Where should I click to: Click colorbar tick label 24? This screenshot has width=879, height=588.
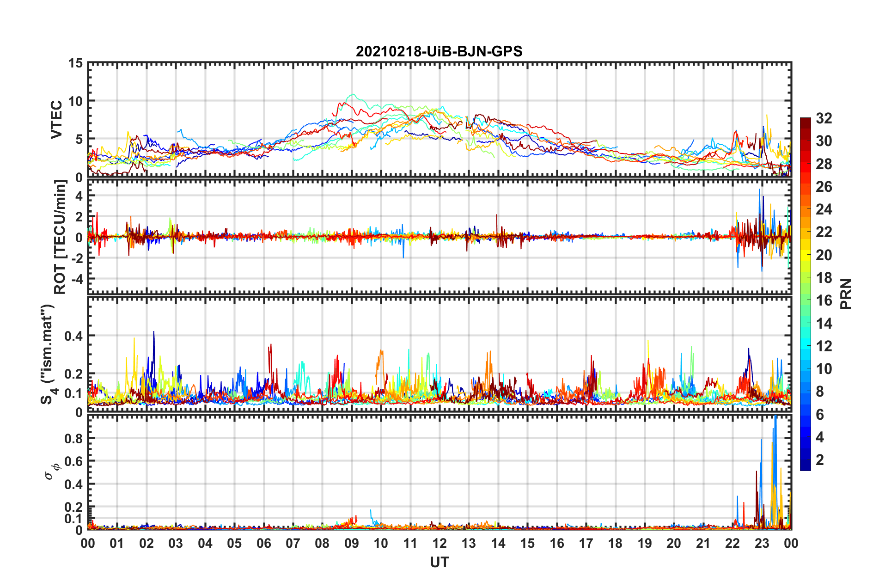(x=824, y=209)
